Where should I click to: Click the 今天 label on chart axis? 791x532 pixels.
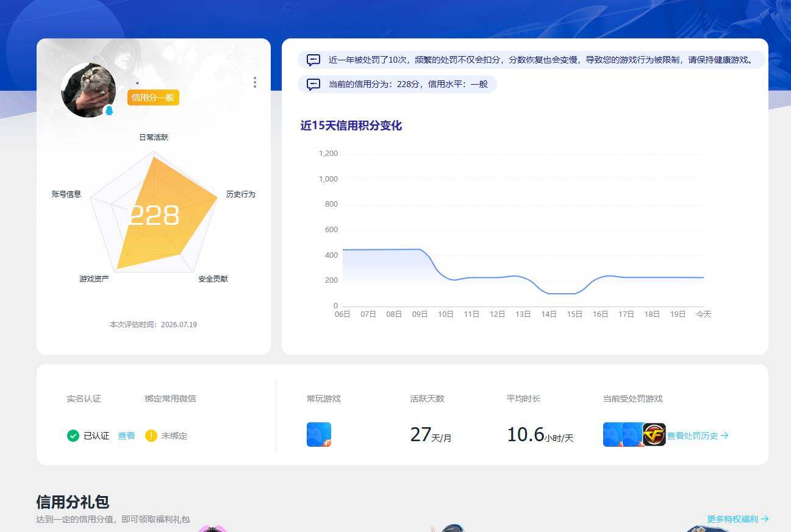[x=704, y=314]
